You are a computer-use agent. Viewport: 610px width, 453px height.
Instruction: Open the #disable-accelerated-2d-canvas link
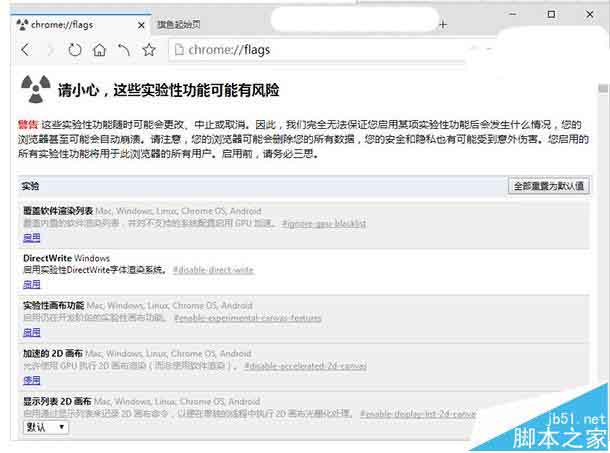click(x=305, y=366)
